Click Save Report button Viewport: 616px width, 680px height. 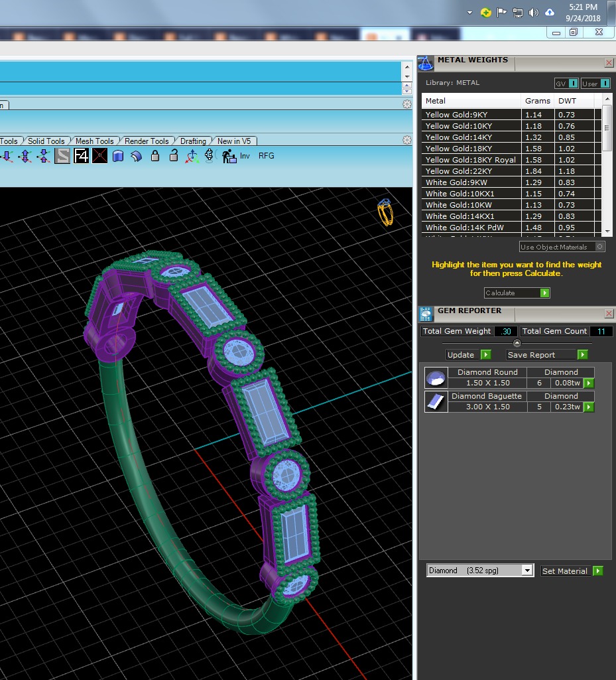pyautogui.click(x=547, y=355)
